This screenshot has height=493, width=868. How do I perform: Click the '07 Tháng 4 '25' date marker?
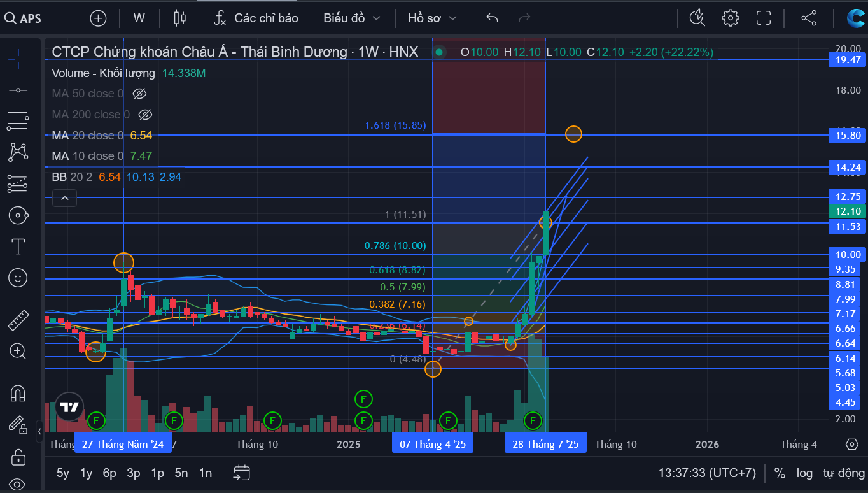coord(432,444)
